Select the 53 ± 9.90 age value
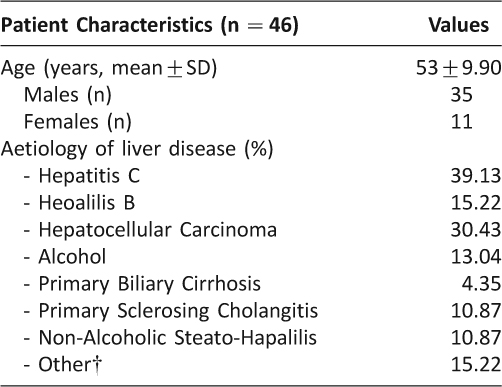This screenshot has width=502, height=387. point(459,68)
